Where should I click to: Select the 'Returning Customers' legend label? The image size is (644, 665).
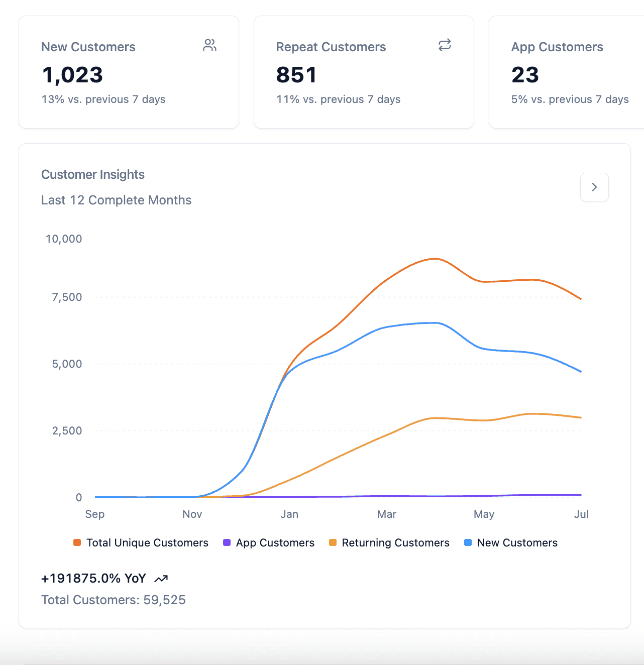[395, 543]
